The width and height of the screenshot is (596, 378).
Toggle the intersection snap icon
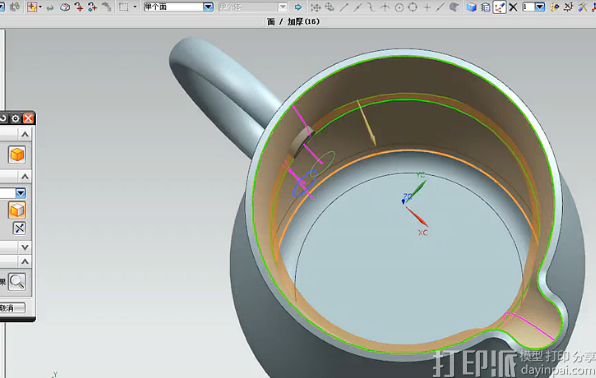click(385, 7)
